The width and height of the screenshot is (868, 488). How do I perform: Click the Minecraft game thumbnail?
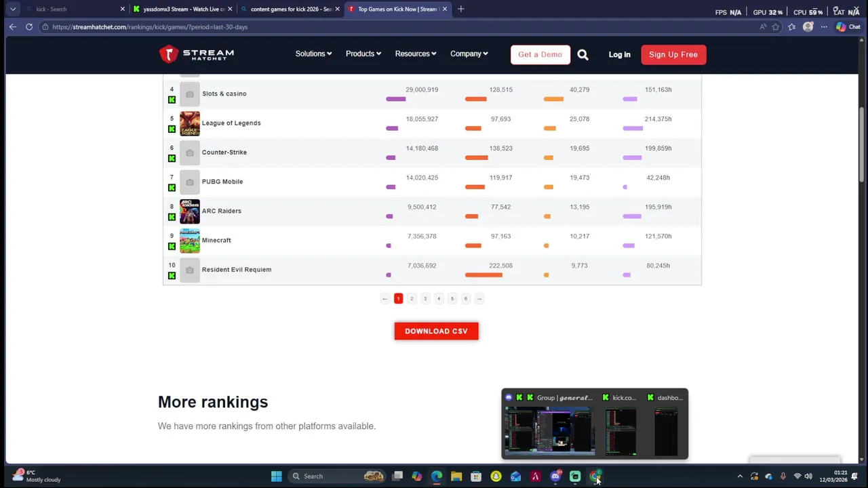coord(190,241)
